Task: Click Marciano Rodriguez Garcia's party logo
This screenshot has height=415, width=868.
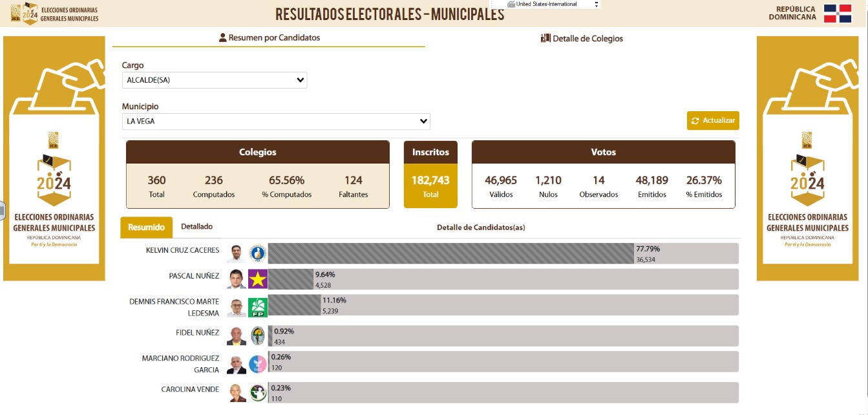Action: 257,364
